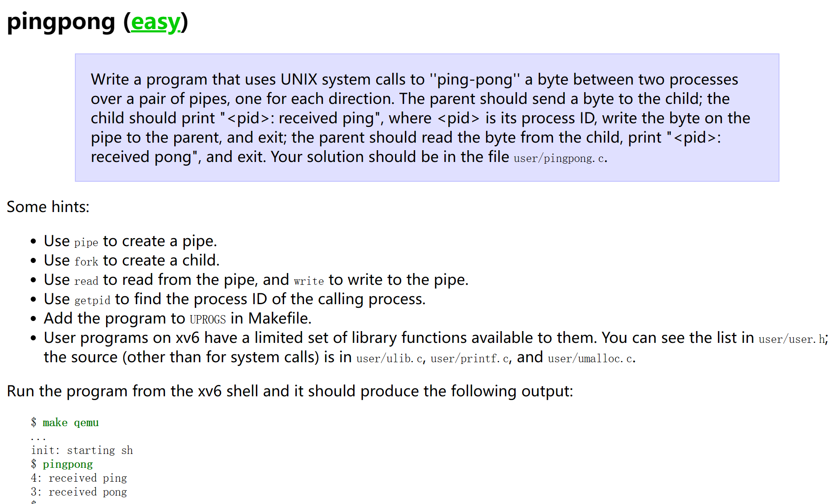Click the "user/ulib.c" file name
The height and width of the screenshot is (504, 835).
pos(389,359)
